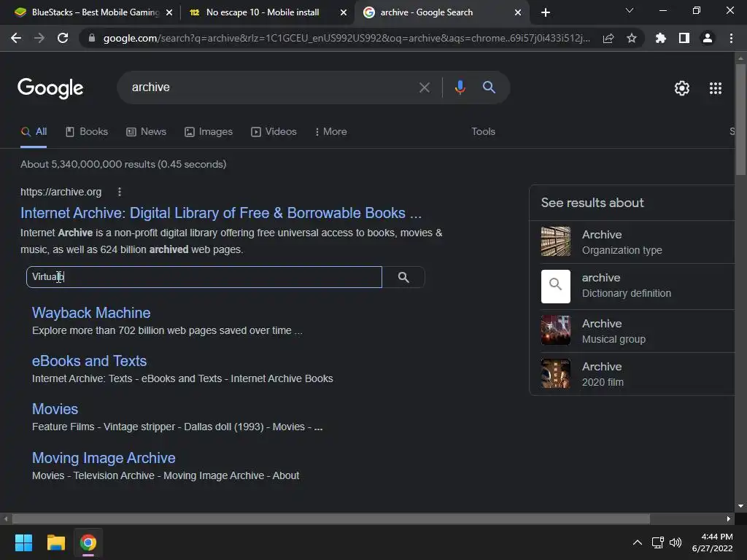The width and height of the screenshot is (747, 560).
Task: Open File Explorer from the taskbar
Action: pyautogui.click(x=55, y=542)
